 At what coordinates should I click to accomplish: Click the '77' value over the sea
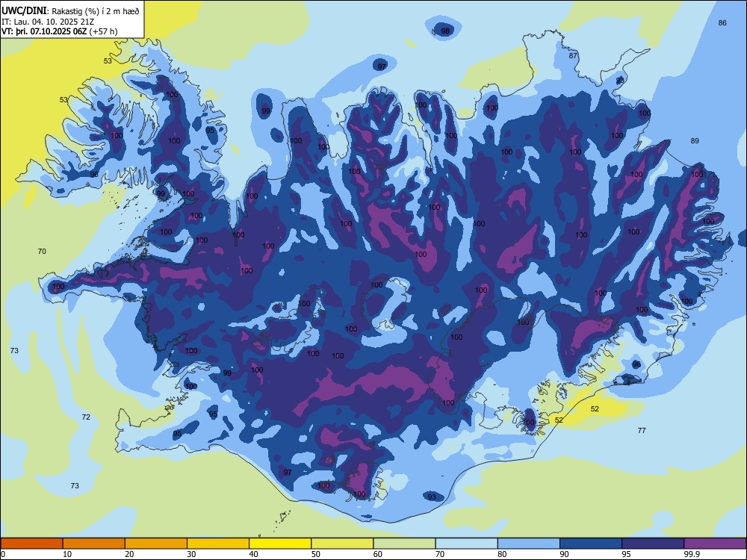pyautogui.click(x=642, y=431)
